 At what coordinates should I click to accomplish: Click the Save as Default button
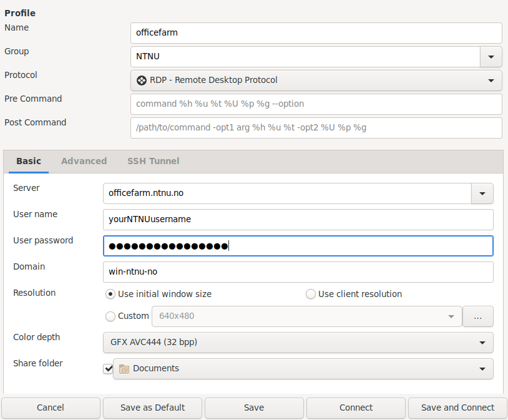point(153,408)
